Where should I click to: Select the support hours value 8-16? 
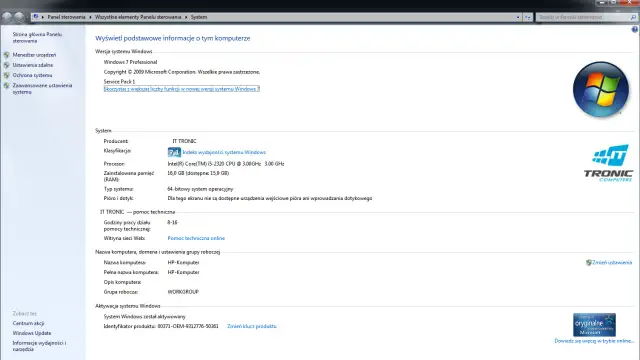click(x=172, y=222)
